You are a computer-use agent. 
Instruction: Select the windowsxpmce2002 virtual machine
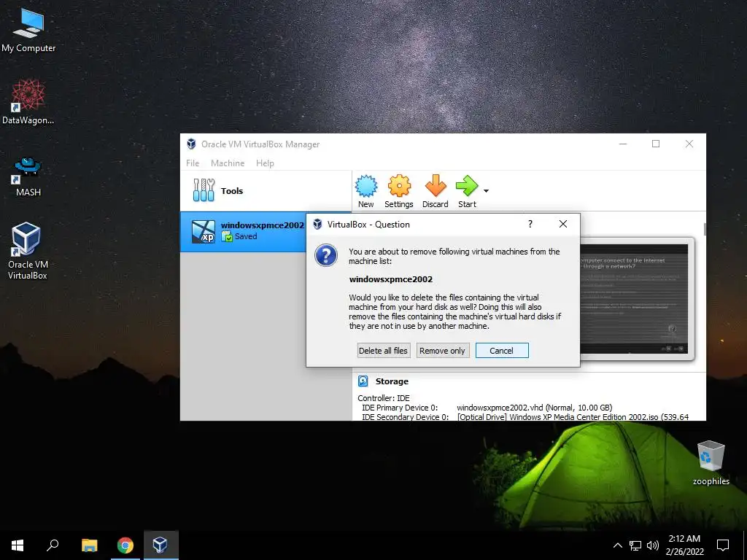click(x=244, y=231)
